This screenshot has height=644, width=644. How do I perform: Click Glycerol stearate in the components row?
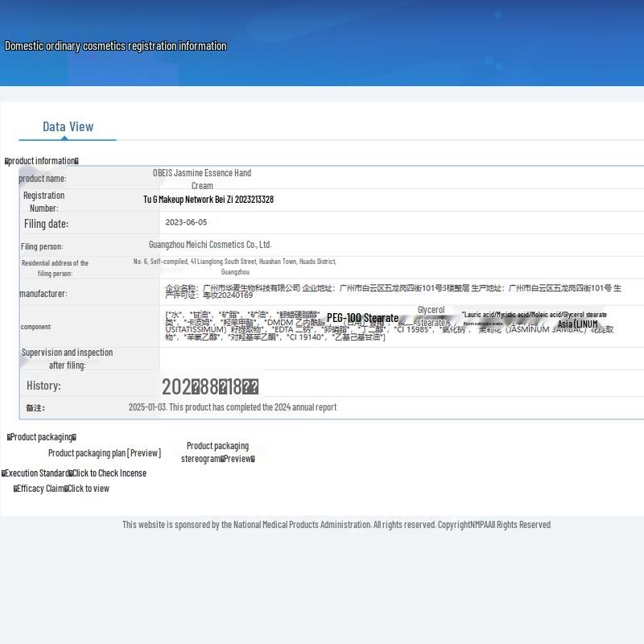(x=431, y=316)
